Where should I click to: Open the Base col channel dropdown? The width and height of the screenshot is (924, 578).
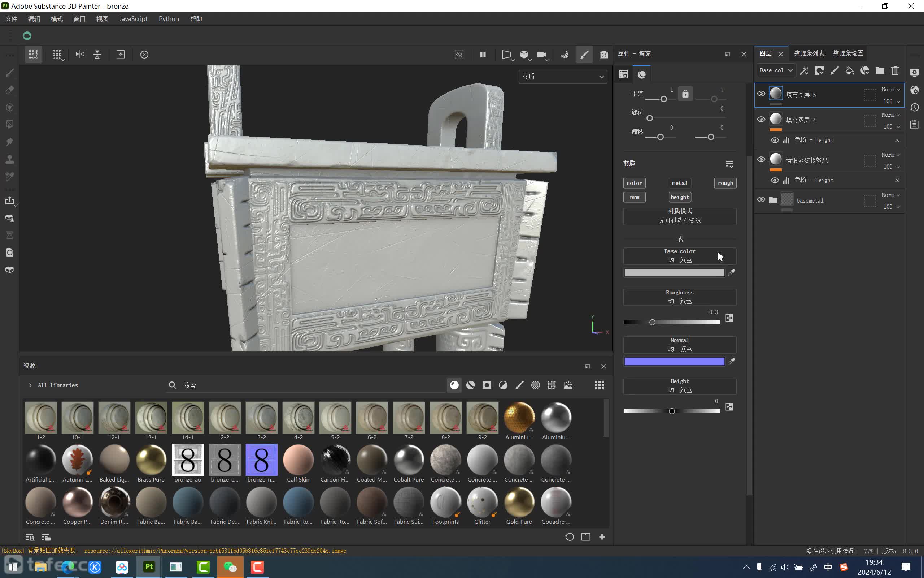[x=776, y=70]
